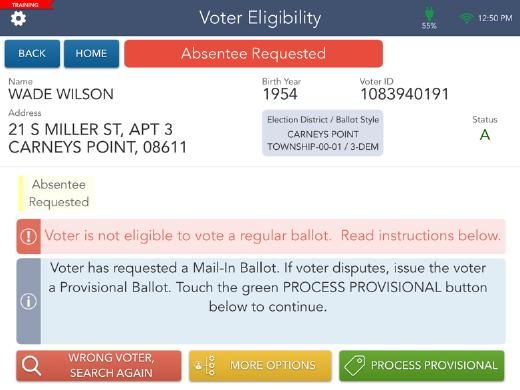520x390 pixels.
Task: Tap the green Wi-Fi signal icon
Action: (x=466, y=18)
